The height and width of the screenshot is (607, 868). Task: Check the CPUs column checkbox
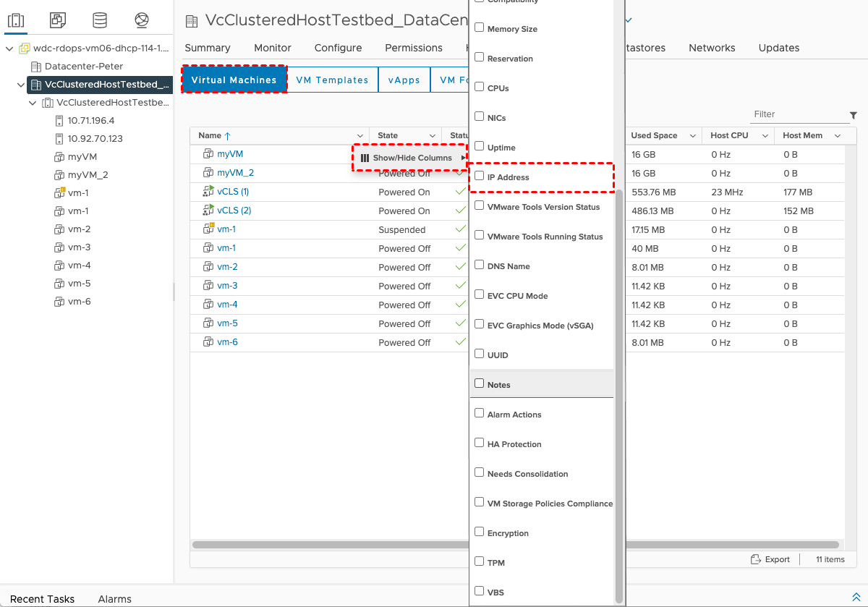coord(479,87)
